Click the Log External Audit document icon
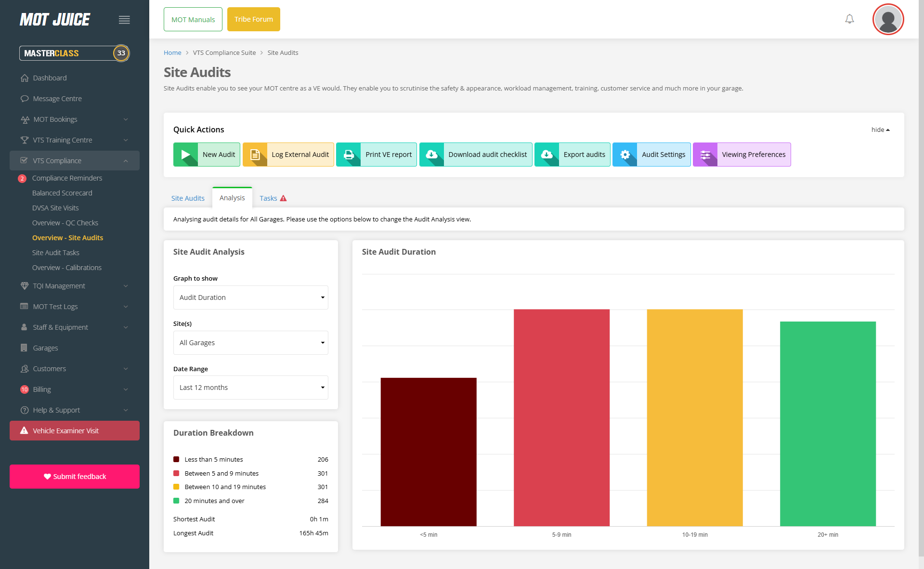This screenshot has height=569, width=924. (x=255, y=155)
